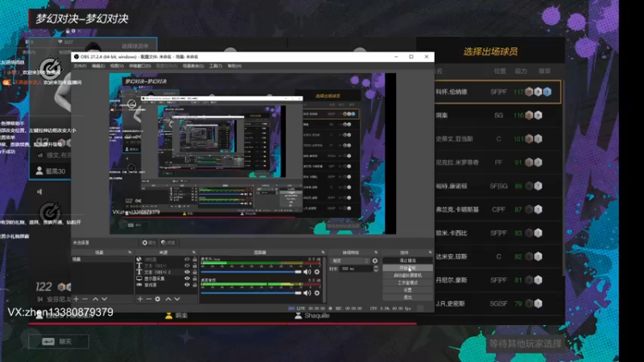
Task: Open the scene transition type dropdown
Action: click(350, 261)
